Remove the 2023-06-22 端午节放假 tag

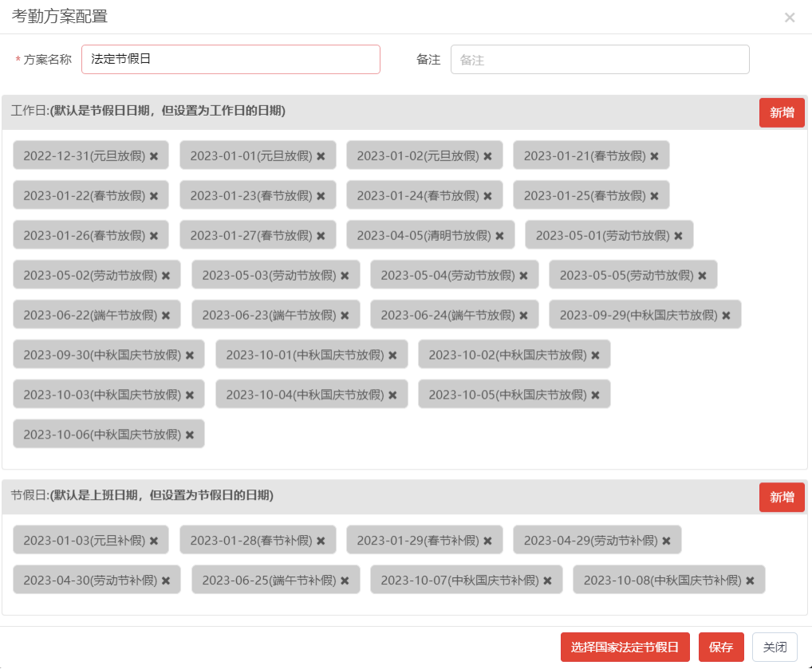[x=166, y=316]
